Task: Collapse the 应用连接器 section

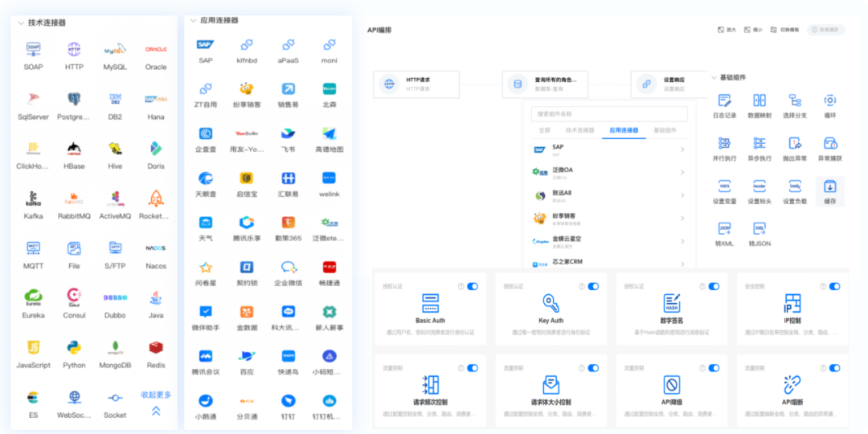Action: [193, 20]
